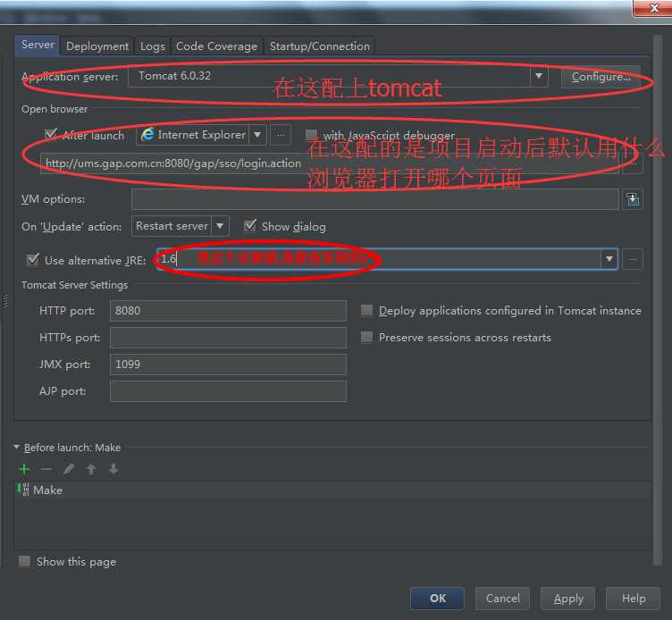
Task: Click Configure... button for application server
Action: [601, 77]
